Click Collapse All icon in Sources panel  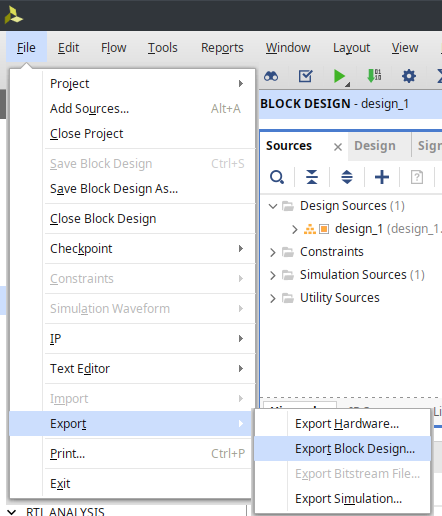(312, 177)
